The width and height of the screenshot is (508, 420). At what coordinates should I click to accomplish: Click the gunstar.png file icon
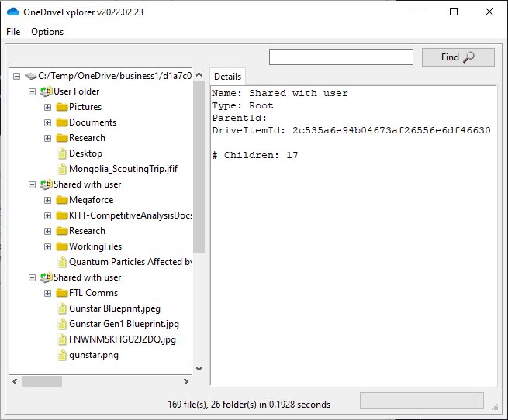62,355
